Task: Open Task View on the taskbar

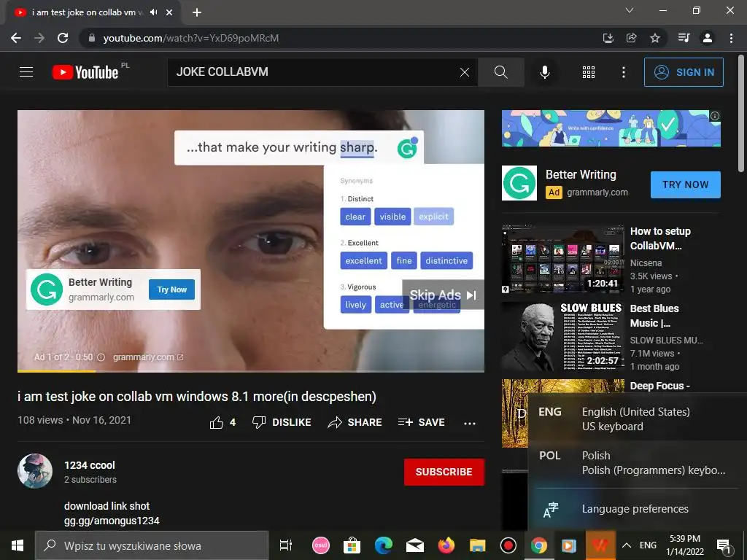Action: [x=286, y=545]
